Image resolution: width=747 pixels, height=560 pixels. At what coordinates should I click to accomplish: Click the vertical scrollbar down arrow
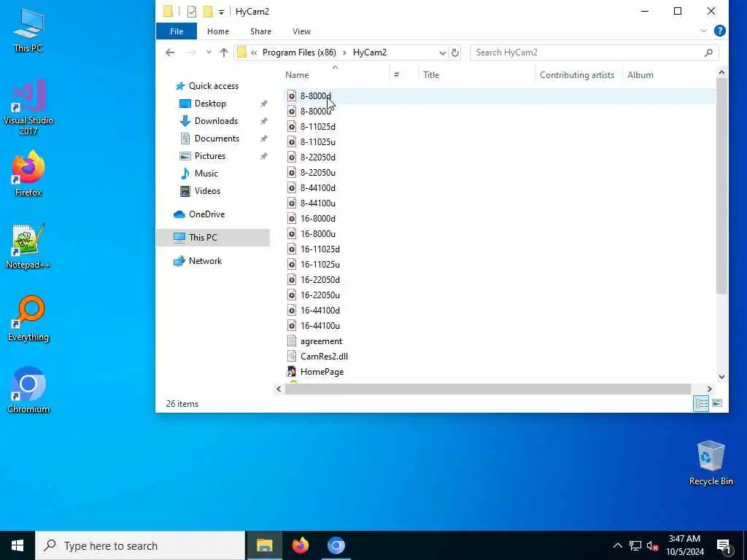coord(721,376)
